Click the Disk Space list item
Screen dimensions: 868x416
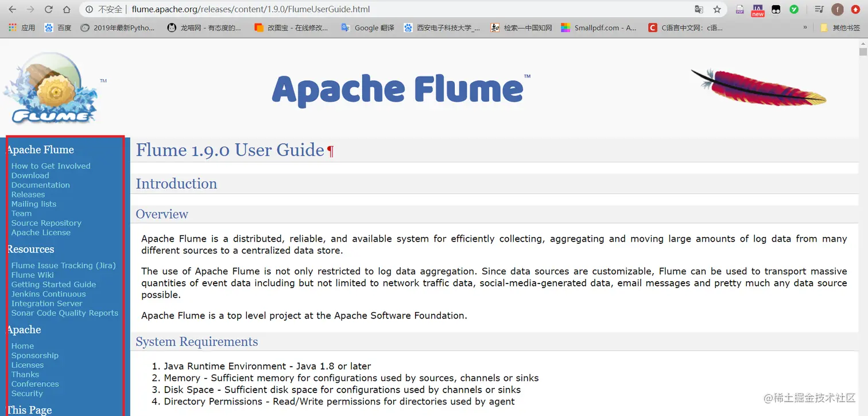tap(342, 390)
